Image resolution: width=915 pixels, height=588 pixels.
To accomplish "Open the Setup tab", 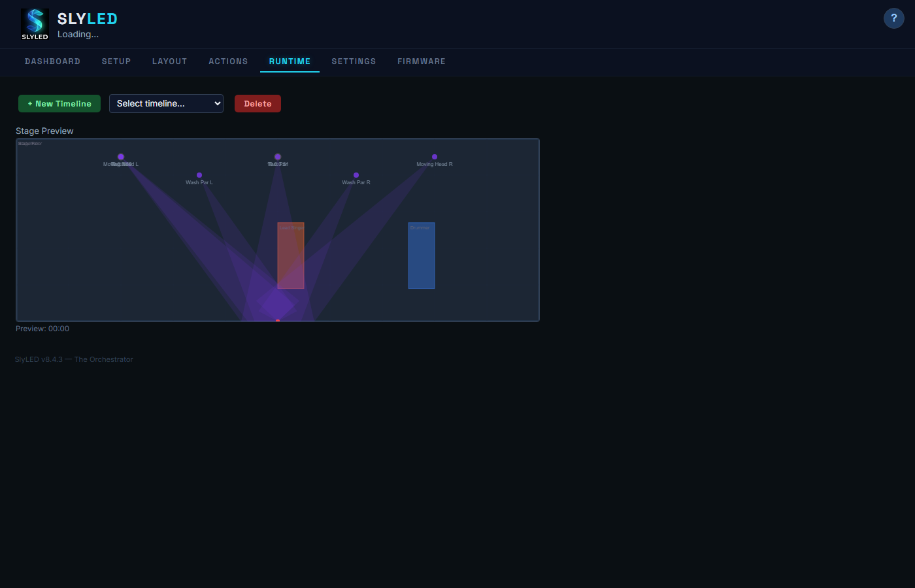I will (116, 61).
